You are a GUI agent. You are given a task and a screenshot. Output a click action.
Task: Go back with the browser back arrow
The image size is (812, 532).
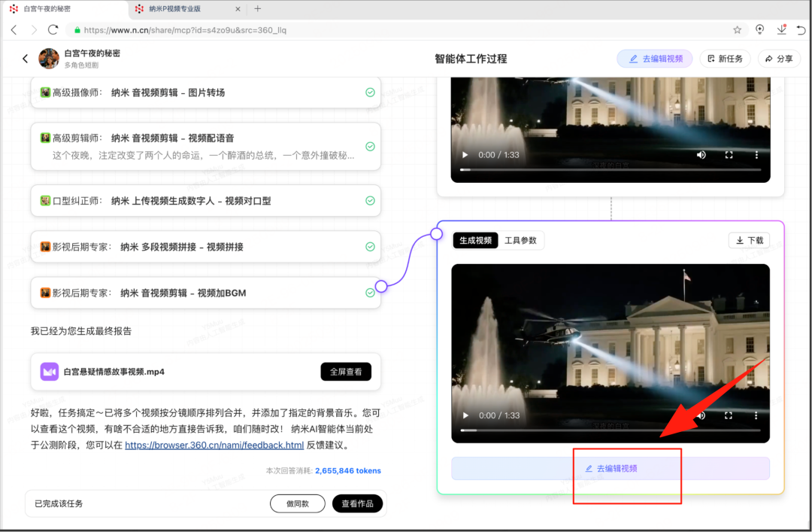(x=14, y=30)
